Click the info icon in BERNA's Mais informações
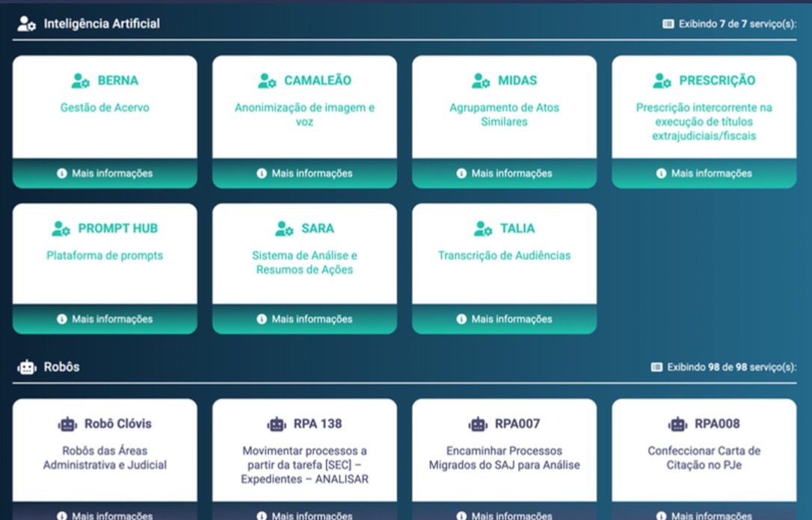The image size is (812, 520). point(61,173)
